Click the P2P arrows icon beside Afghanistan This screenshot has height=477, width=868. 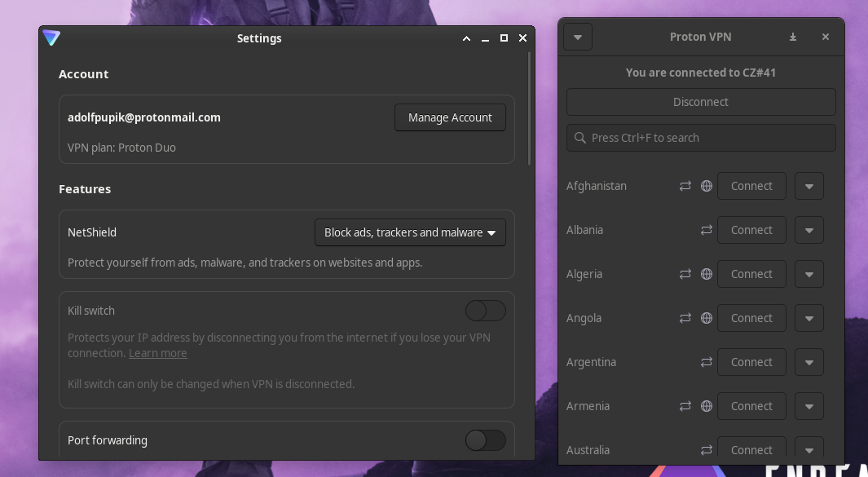(x=685, y=186)
